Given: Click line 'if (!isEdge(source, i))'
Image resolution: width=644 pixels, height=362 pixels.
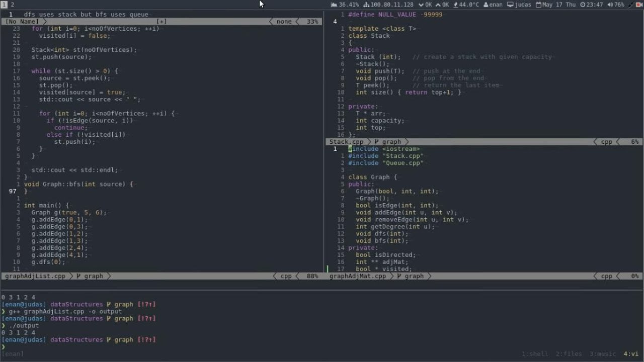Looking at the screenshot, I should (x=90, y=121).
